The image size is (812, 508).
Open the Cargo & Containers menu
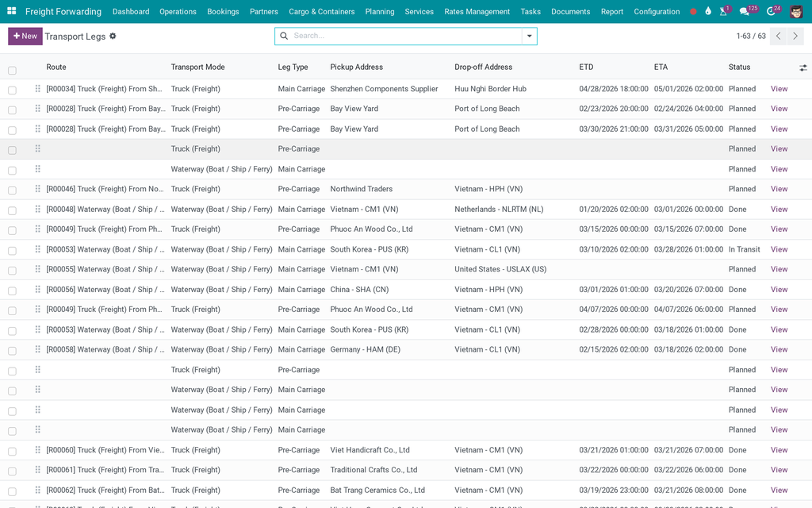coord(322,11)
